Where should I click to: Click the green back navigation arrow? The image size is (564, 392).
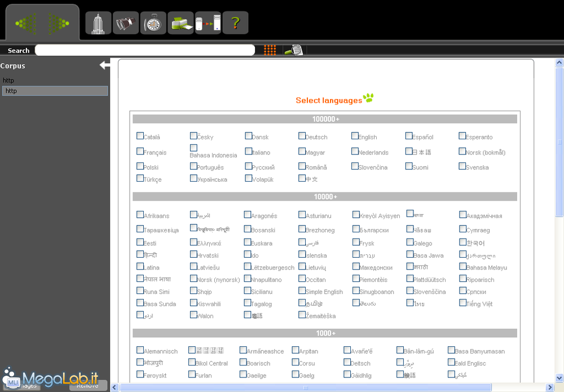tap(27, 23)
